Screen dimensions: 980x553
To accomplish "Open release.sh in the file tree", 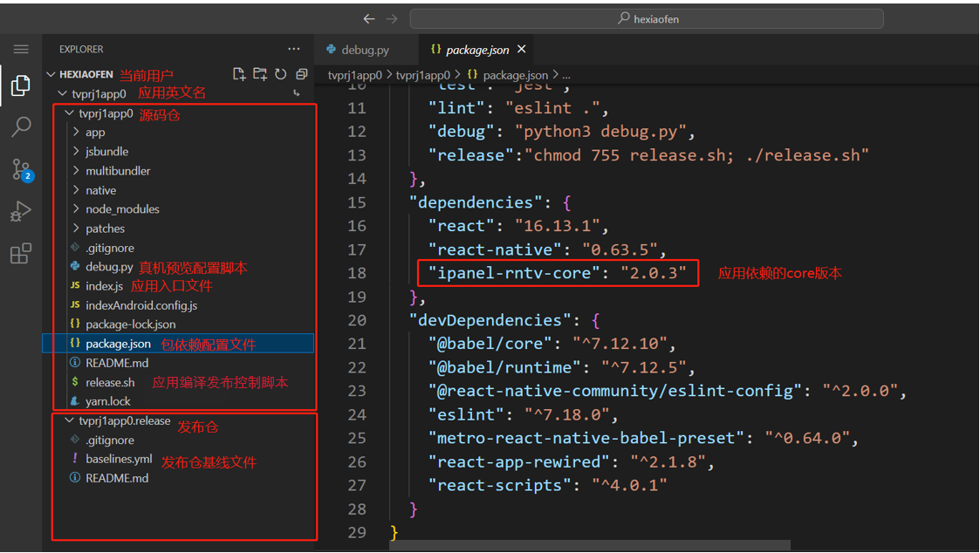I will point(110,383).
